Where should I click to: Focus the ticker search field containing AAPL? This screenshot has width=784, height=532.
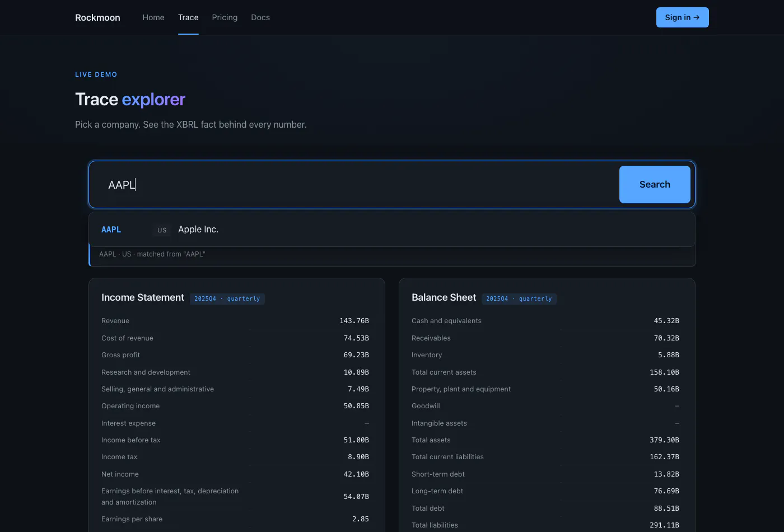(x=354, y=185)
